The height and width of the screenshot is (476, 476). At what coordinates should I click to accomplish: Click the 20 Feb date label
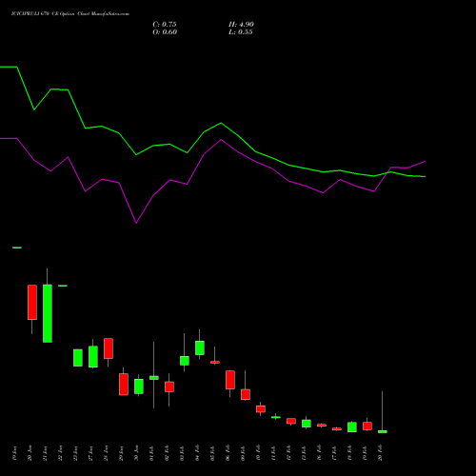tap(380, 453)
